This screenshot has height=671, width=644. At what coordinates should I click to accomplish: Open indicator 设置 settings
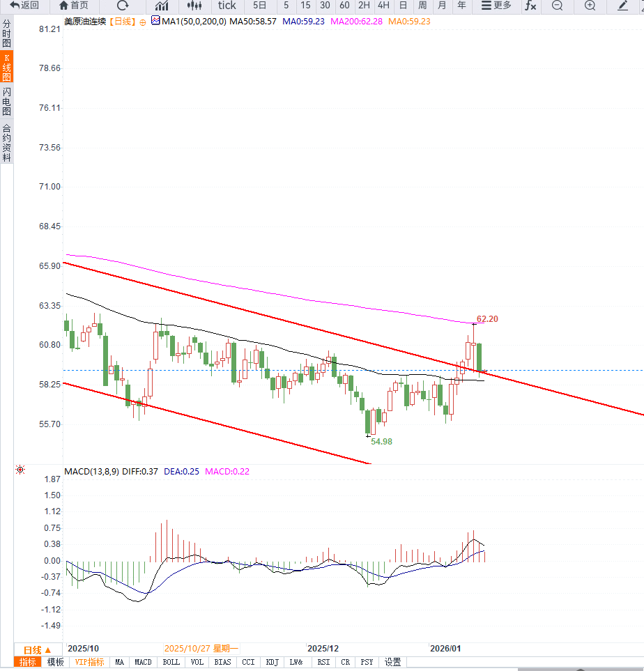click(392, 662)
